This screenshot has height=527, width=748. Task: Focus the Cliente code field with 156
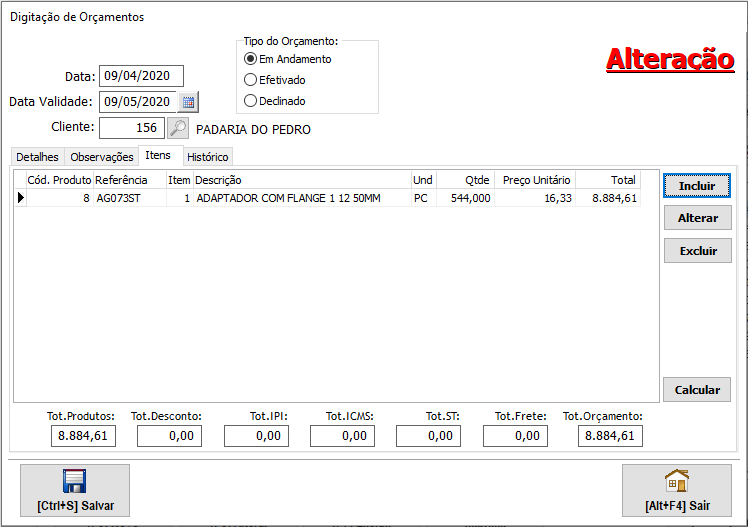pos(131,128)
